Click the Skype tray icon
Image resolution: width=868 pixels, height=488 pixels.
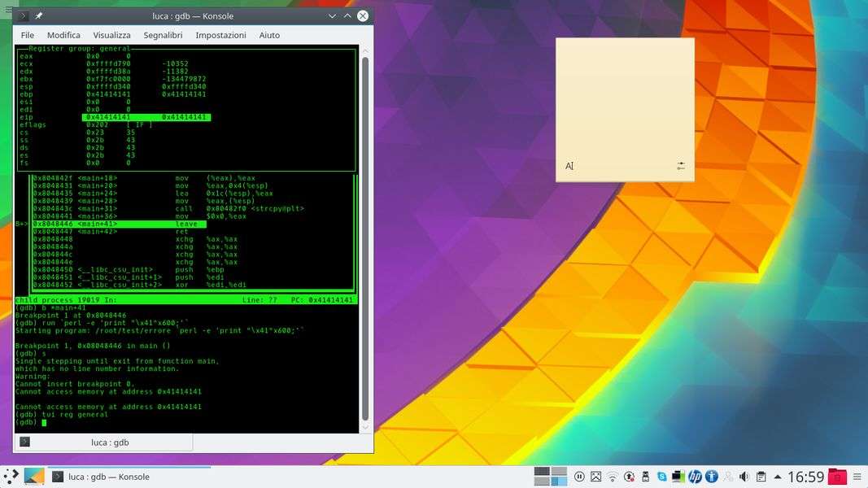pyautogui.click(x=661, y=477)
